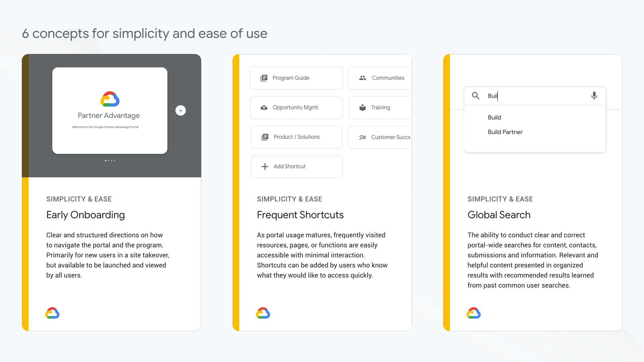Click the '6 concepts for simplicity' slide title
The width and height of the screenshot is (644, 362).
pyautogui.click(x=145, y=34)
